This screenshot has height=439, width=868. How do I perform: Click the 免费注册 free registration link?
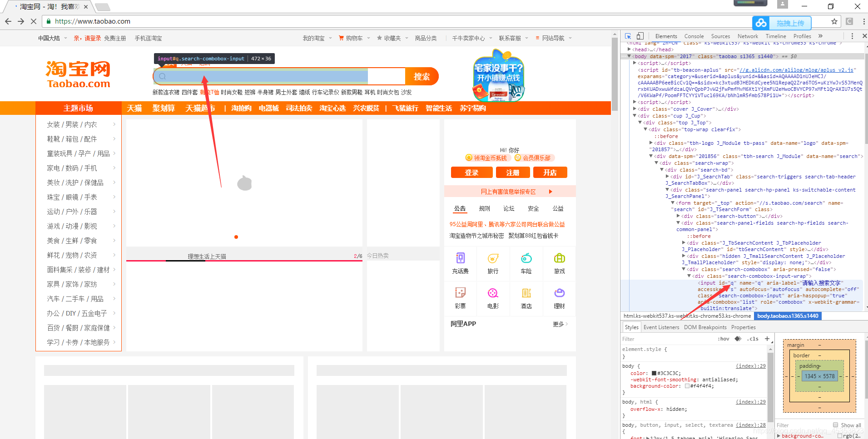point(115,38)
